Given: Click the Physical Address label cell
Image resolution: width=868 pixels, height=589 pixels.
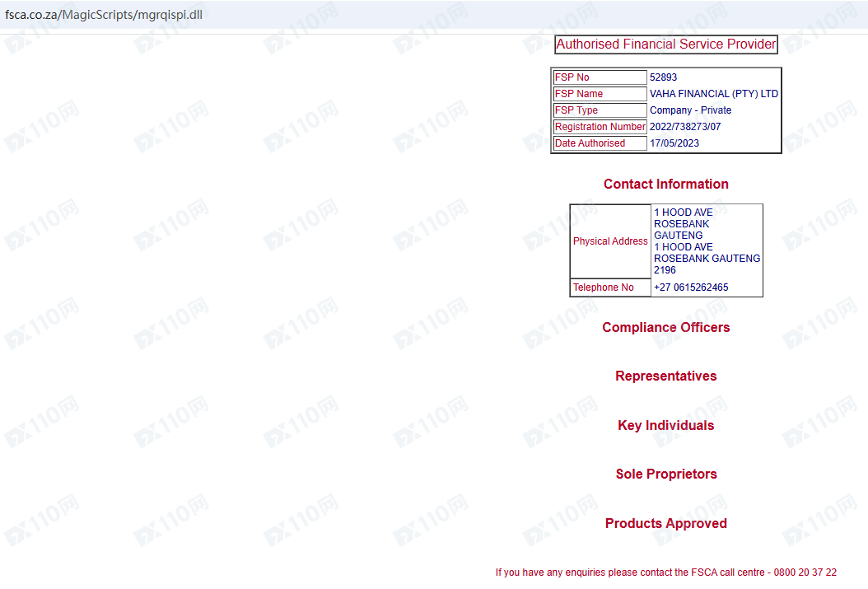Looking at the screenshot, I should tap(610, 241).
